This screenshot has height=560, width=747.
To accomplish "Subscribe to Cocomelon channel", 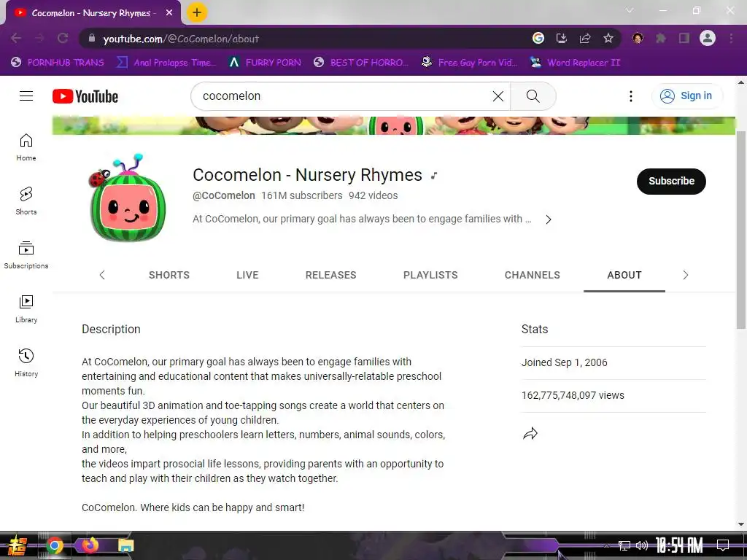I will tap(671, 182).
